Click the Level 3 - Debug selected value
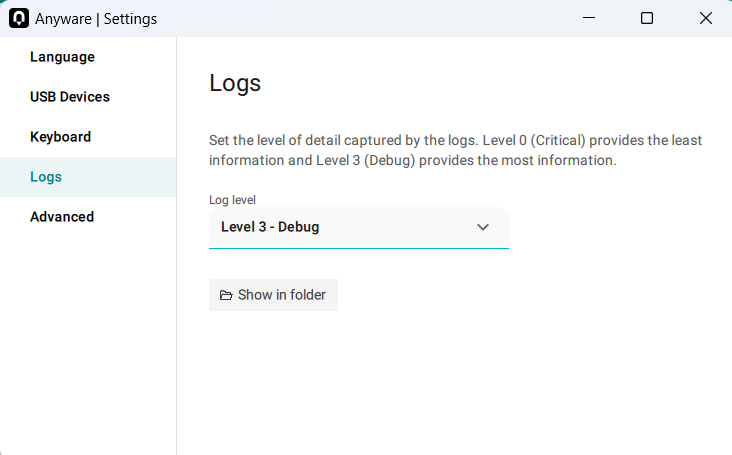The image size is (732, 455). pos(270,227)
